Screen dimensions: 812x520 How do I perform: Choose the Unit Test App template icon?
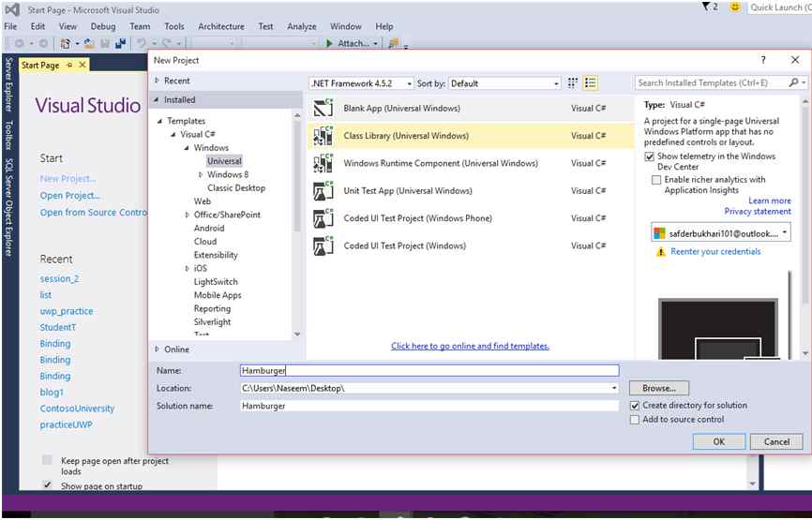[x=324, y=191]
